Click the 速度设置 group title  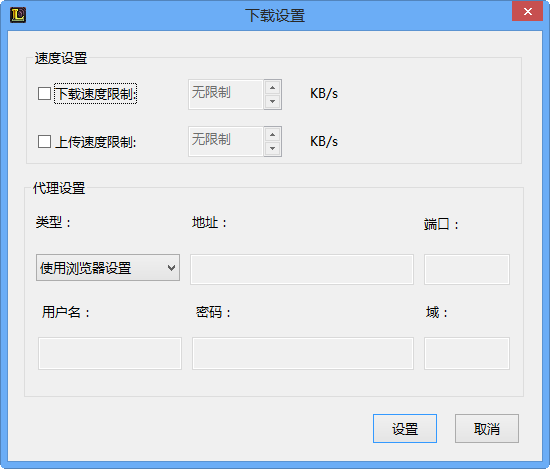[61, 58]
